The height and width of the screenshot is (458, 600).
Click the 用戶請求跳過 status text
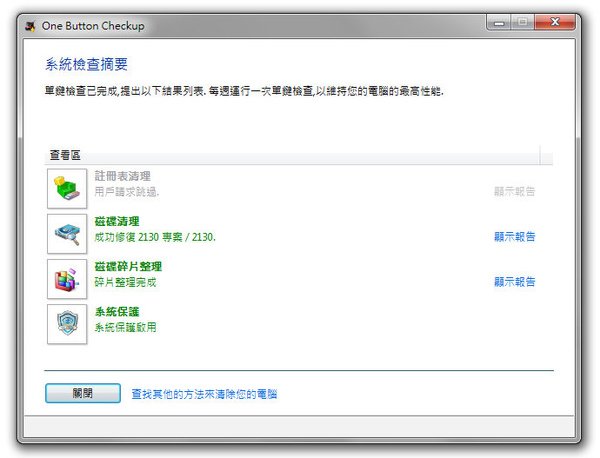pos(127,192)
